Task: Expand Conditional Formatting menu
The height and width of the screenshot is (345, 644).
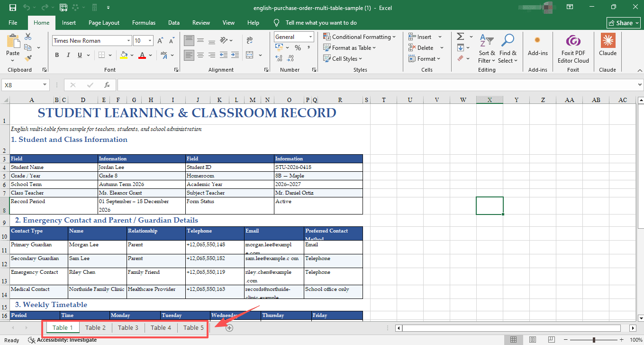Action: (x=360, y=37)
